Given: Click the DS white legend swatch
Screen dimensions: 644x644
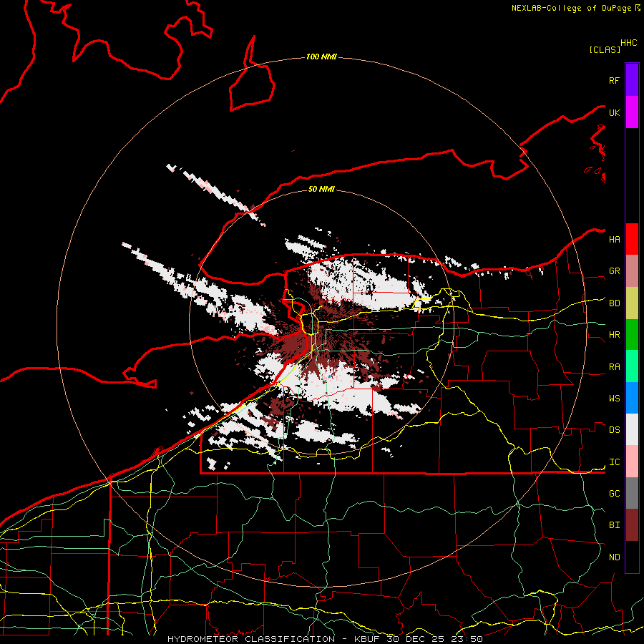Looking at the screenshot, I should [632, 429].
